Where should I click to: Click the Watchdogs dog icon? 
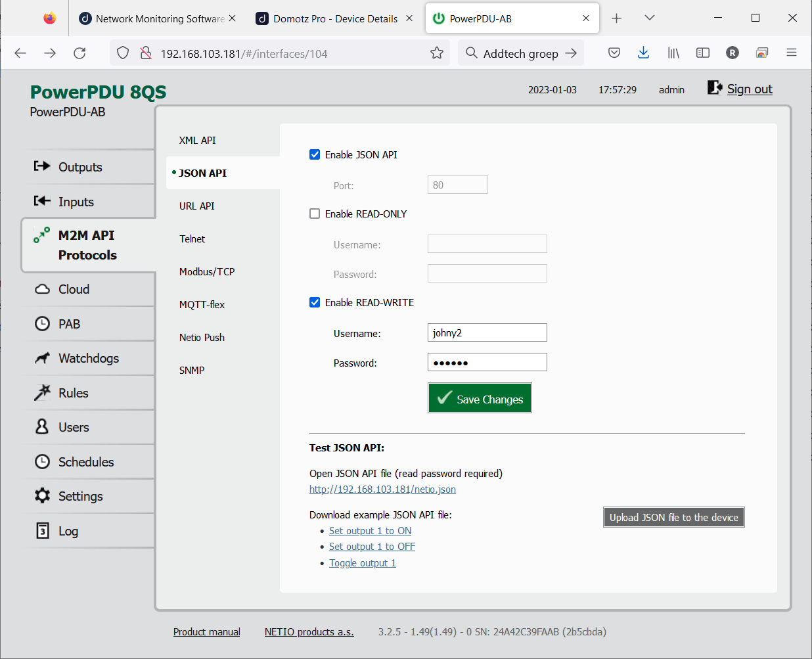(42, 358)
